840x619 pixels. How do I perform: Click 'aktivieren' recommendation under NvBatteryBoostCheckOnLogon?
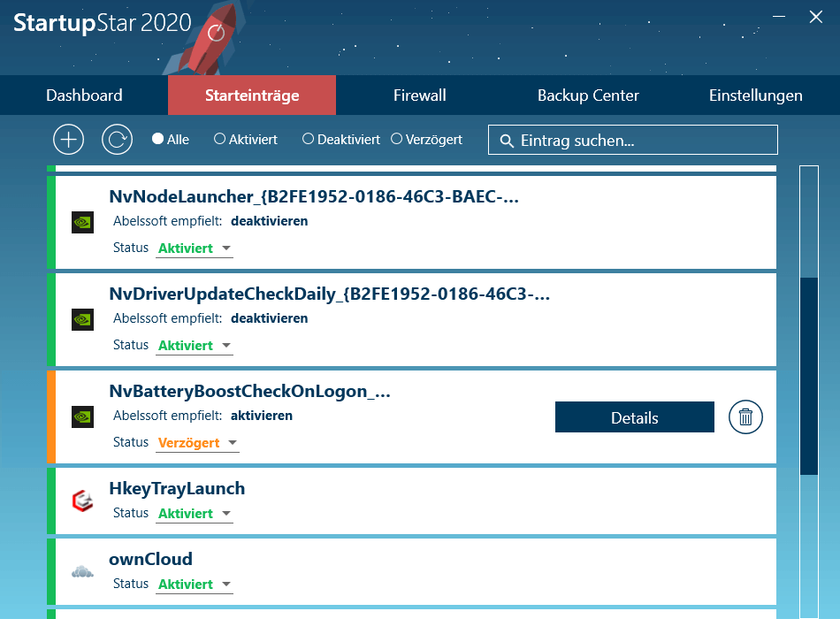point(262,416)
